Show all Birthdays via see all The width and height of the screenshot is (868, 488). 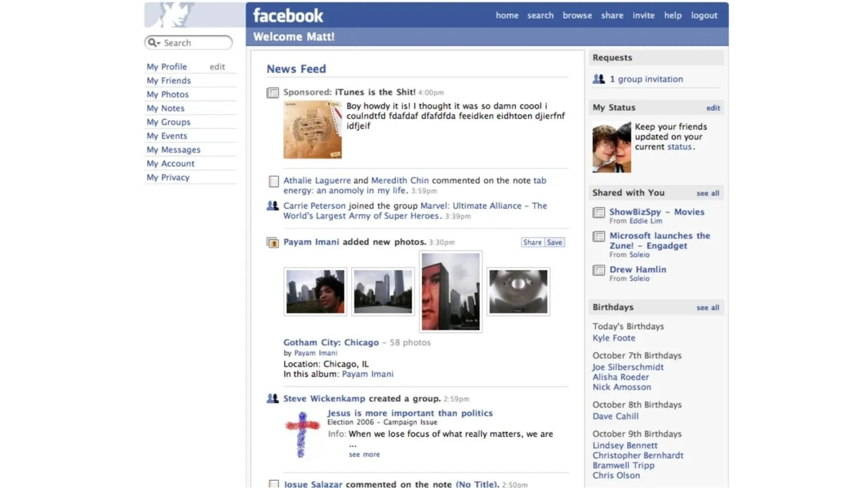pos(708,307)
